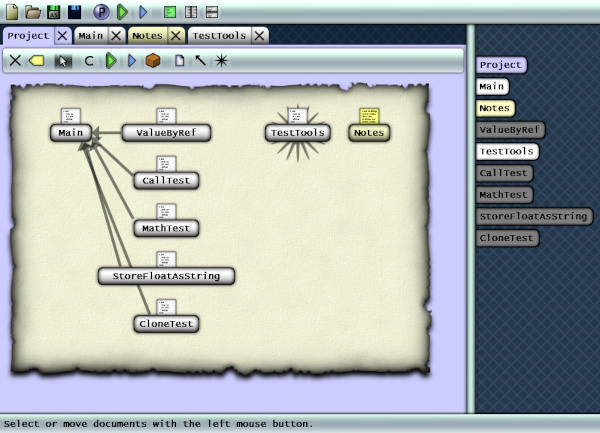The height and width of the screenshot is (433, 600).
Task: Click the blue play arrow in top toolbar
Action: point(143,12)
